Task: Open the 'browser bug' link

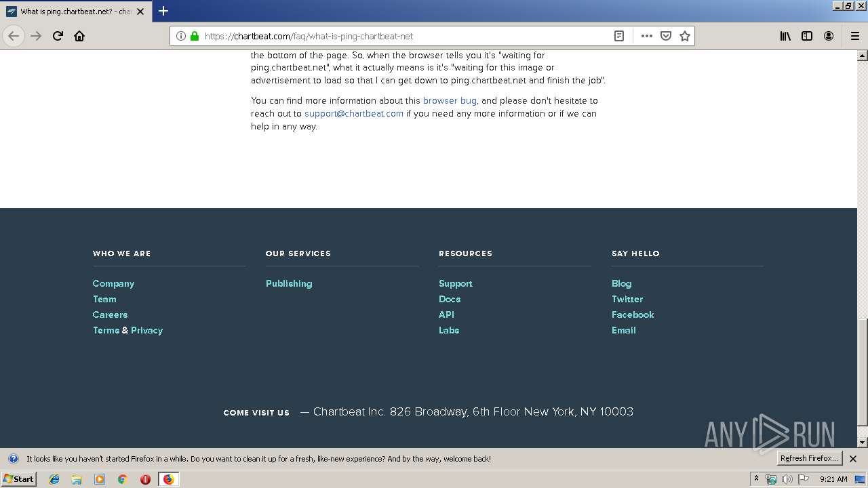Action: click(450, 100)
